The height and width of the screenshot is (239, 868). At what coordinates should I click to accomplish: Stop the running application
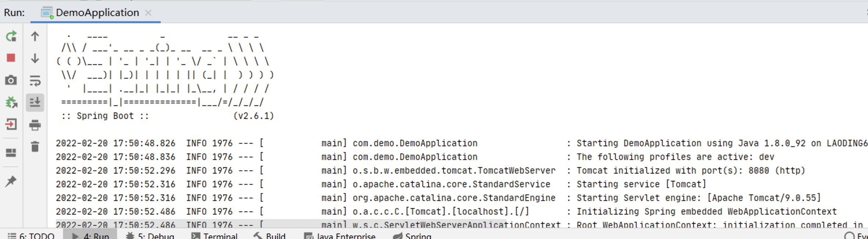(x=11, y=58)
